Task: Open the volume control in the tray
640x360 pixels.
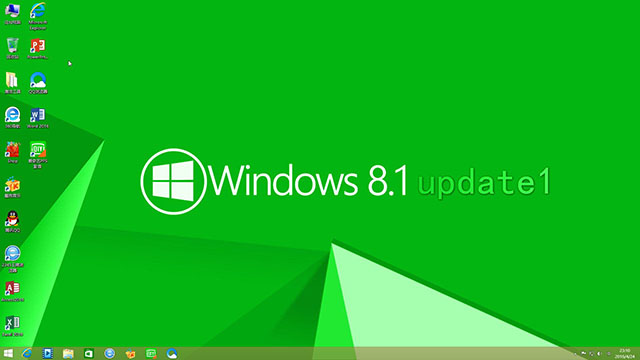Action: click(600, 354)
